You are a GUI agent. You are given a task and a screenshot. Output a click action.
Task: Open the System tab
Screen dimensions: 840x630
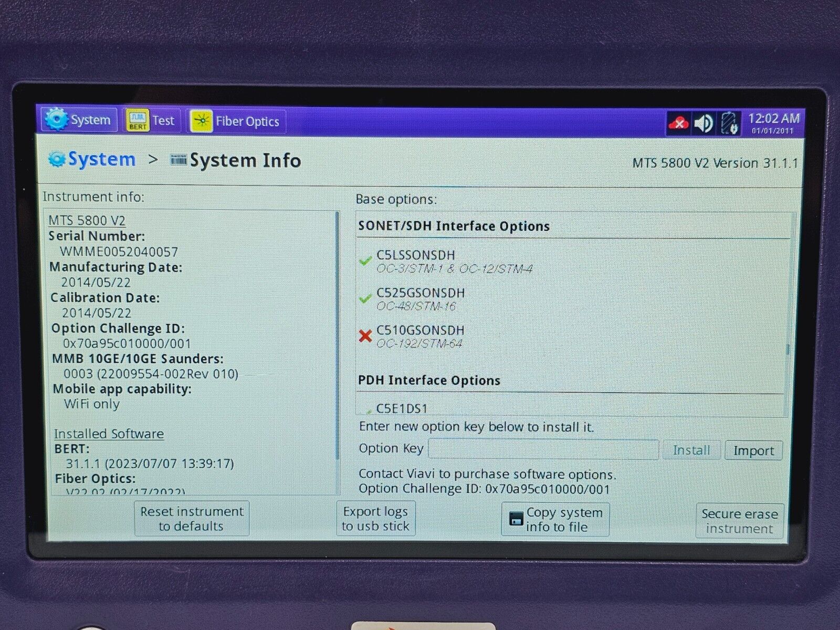click(x=79, y=120)
